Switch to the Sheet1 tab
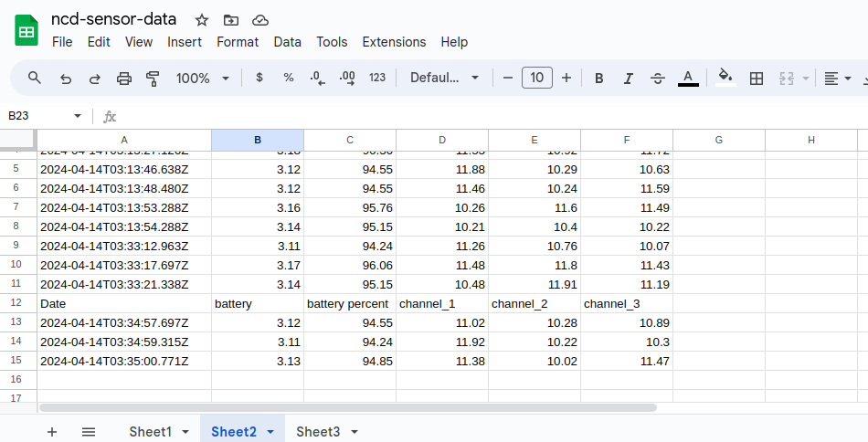This screenshot has height=442, width=868. click(x=150, y=431)
